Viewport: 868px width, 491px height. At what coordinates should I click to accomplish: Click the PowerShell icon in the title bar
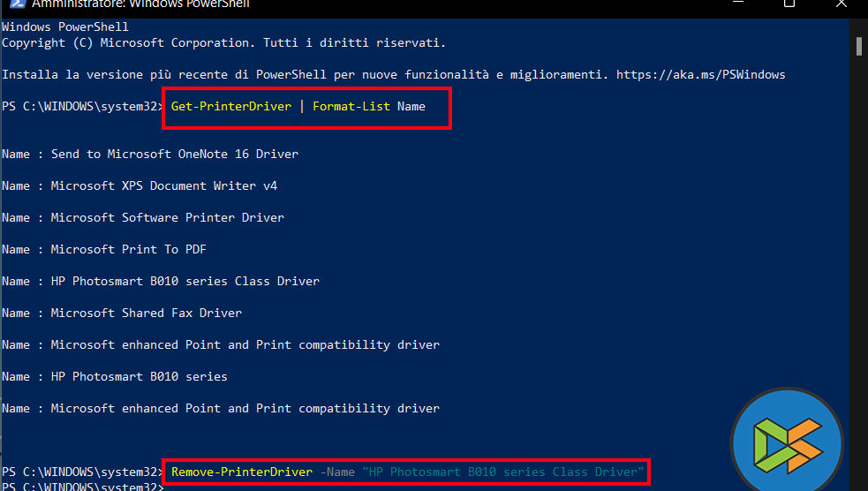tap(16, 4)
